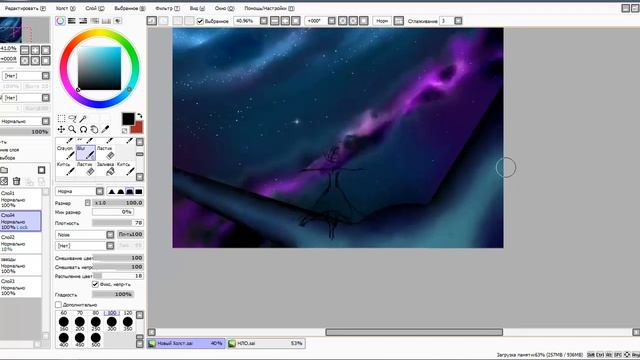Choose the Ластик tool beside Blur

pos(105,152)
